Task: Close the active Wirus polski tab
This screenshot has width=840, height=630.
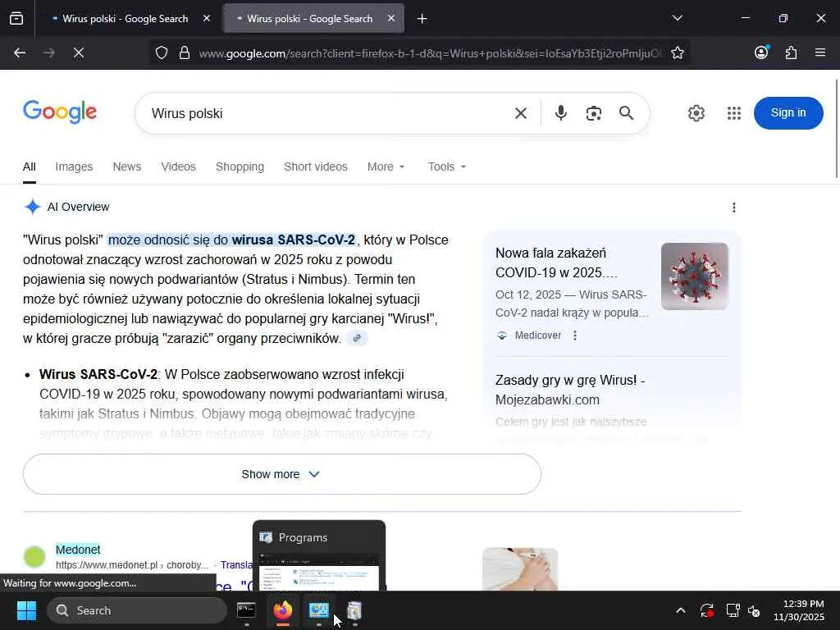Action: point(391,19)
